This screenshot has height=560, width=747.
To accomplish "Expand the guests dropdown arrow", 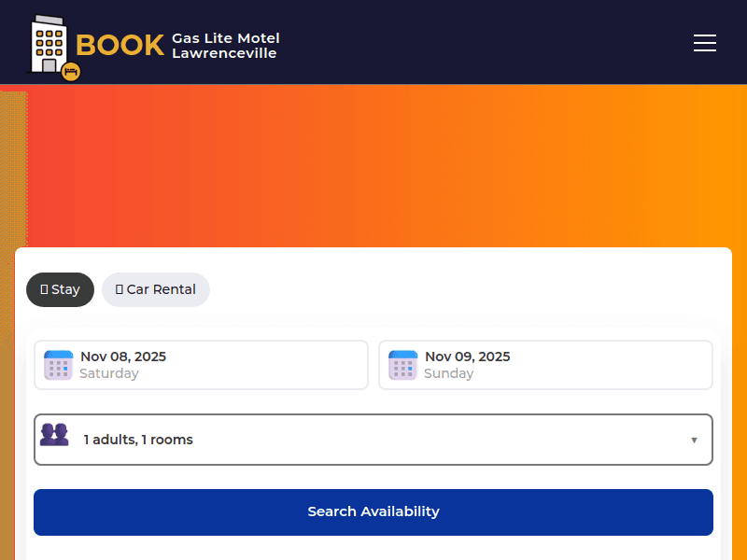I will coord(694,440).
